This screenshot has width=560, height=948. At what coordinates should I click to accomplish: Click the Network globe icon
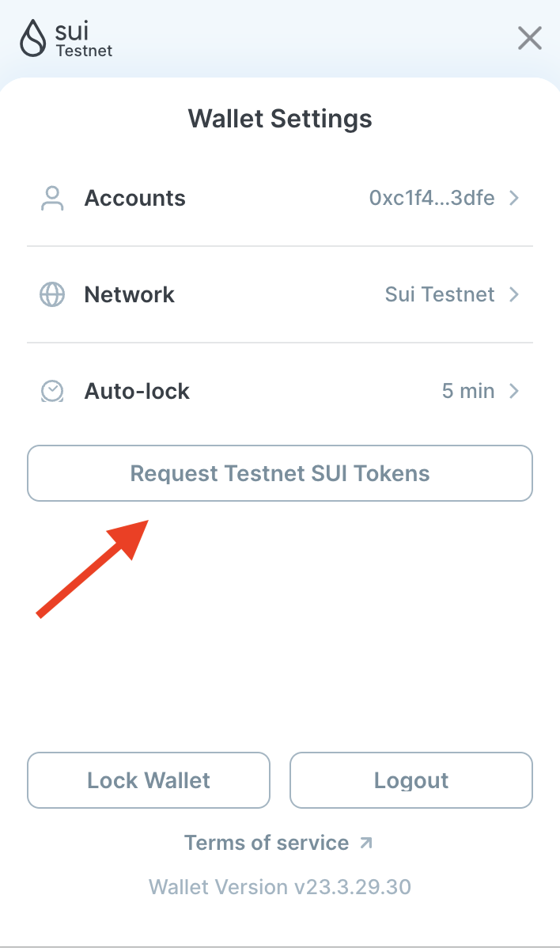(x=51, y=294)
